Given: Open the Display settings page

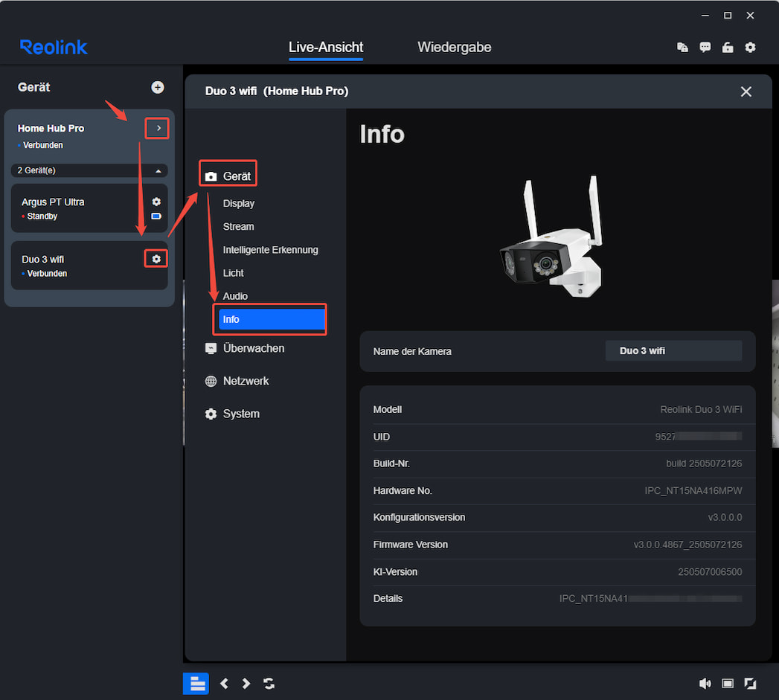Looking at the screenshot, I should (239, 204).
